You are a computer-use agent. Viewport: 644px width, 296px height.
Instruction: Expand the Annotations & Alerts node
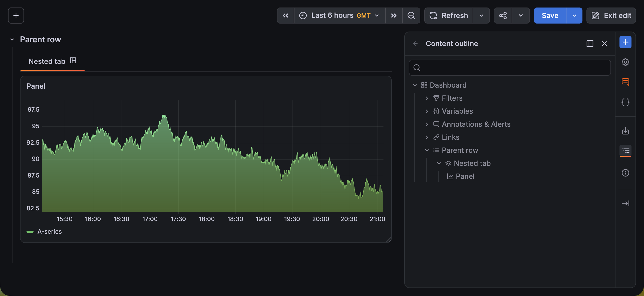click(x=427, y=124)
